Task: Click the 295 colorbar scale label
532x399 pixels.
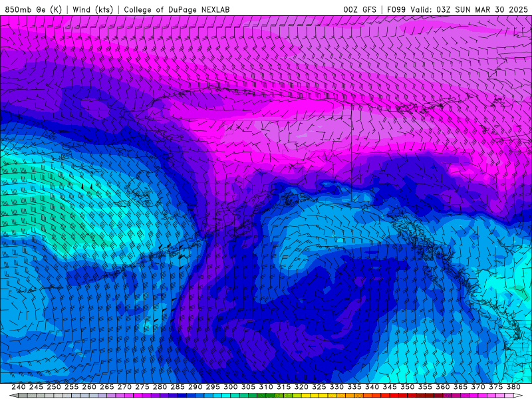Action: (x=213, y=387)
